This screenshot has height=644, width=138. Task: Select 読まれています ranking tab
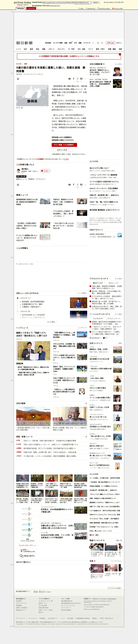click(98, 283)
